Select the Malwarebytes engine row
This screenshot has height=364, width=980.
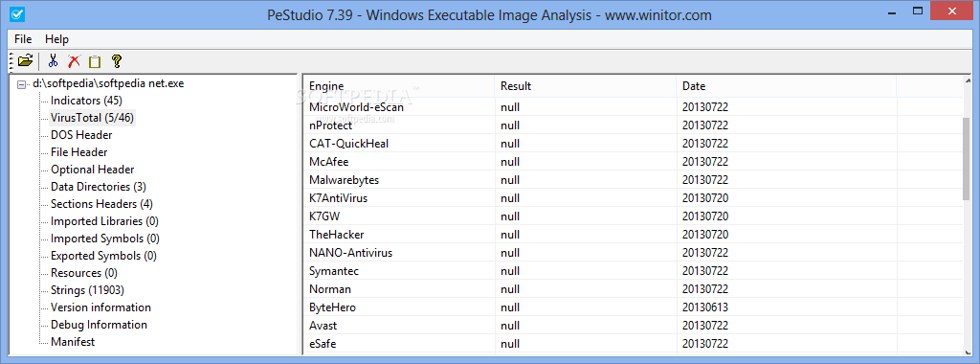[633, 180]
